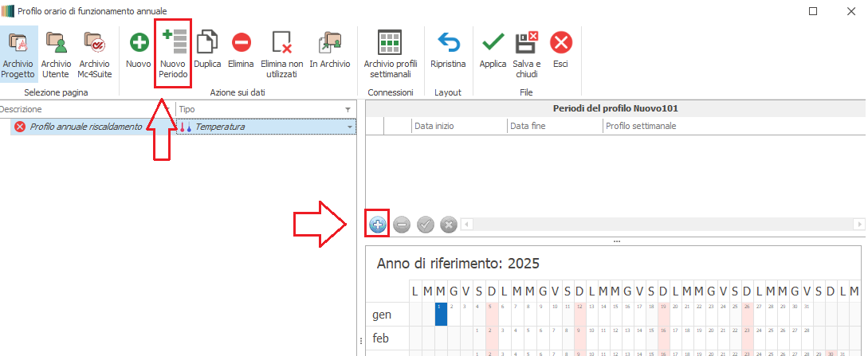This screenshot has width=868, height=356.
Task: Open the Temperatura type dropdown
Action: pos(349,127)
